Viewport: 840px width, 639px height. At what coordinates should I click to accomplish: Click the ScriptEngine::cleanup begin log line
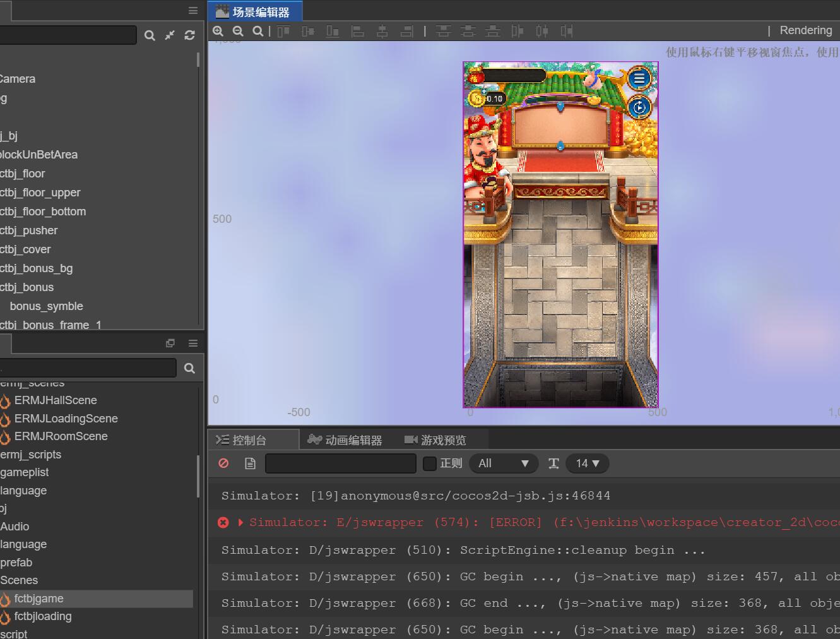[x=463, y=550]
